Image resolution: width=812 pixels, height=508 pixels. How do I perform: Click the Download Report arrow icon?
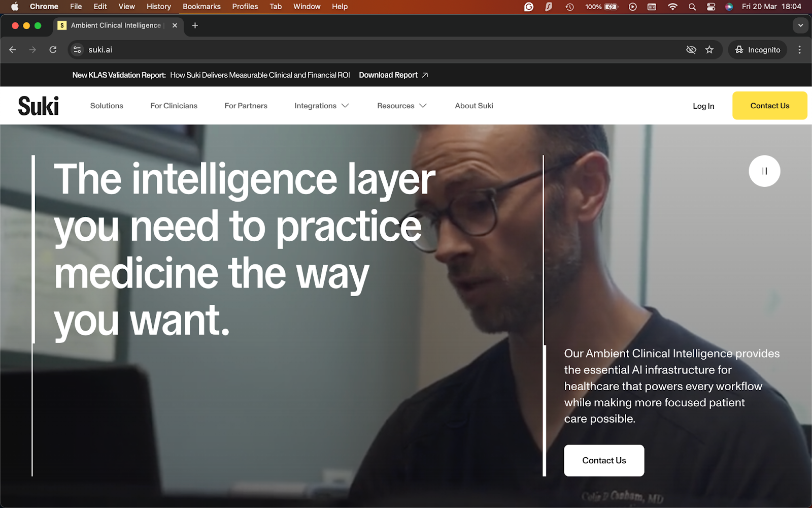click(425, 75)
